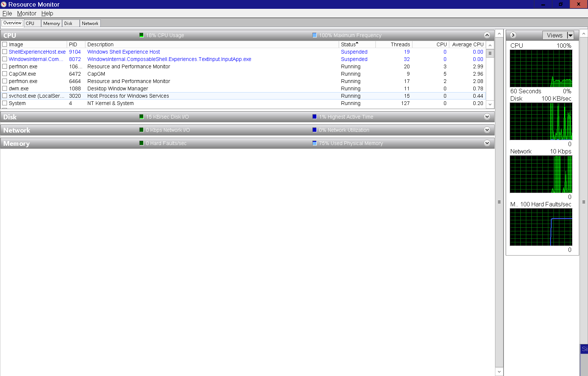
Task: Click the Memory section title
Action: 17,143
